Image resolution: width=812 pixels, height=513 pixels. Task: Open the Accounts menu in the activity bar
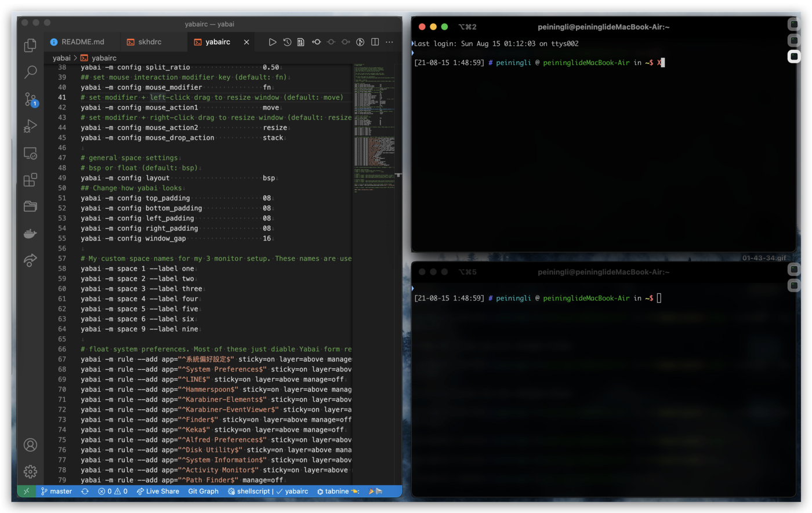tap(30, 445)
